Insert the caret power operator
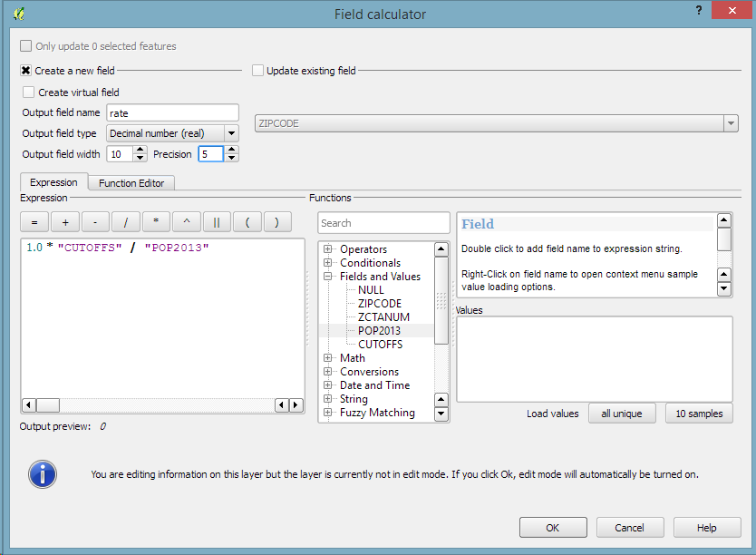The height and width of the screenshot is (555, 756). (x=186, y=222)
